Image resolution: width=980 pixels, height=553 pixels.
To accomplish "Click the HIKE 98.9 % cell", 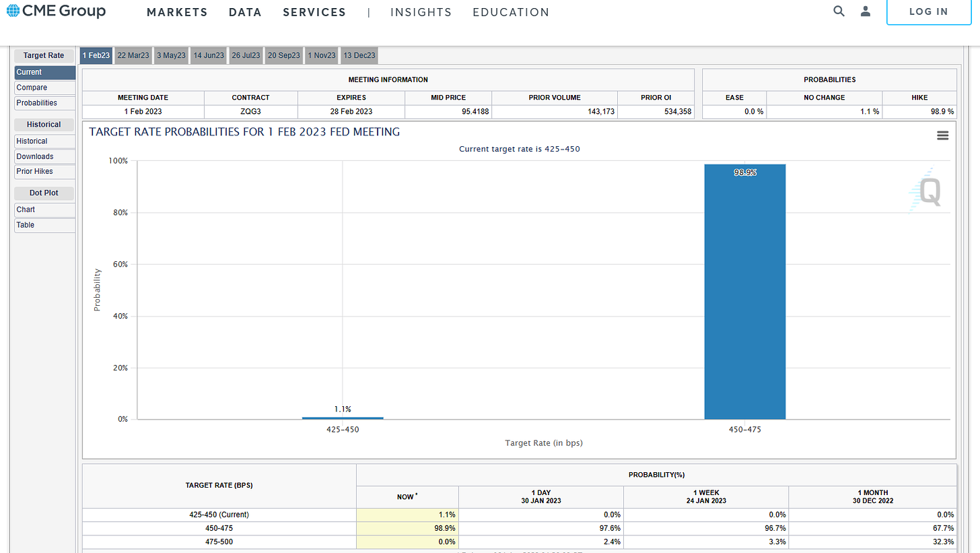I will 919,112.
